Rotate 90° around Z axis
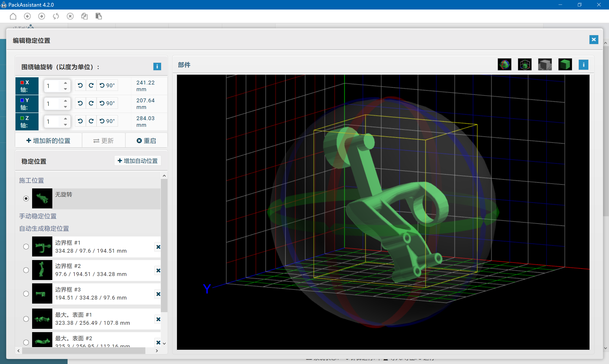609x364 pixels. pos(107,121)
